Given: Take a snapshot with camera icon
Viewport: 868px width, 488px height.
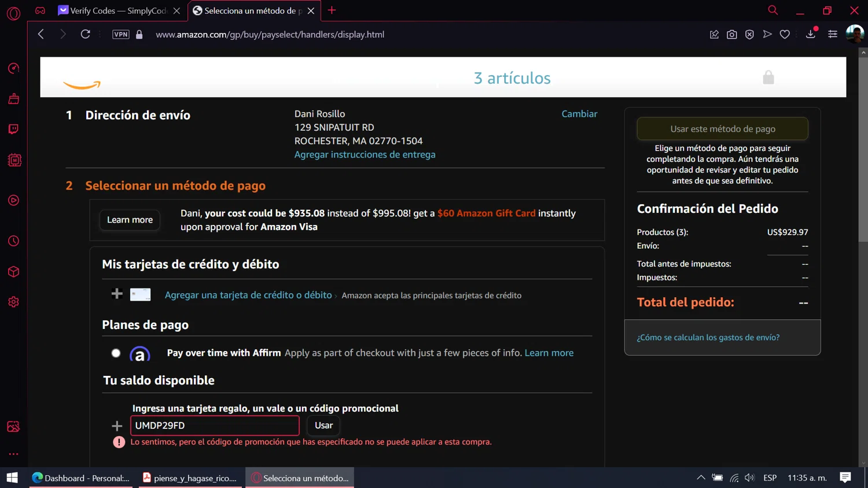Looking at the screenshot, I should click(732, 35).
